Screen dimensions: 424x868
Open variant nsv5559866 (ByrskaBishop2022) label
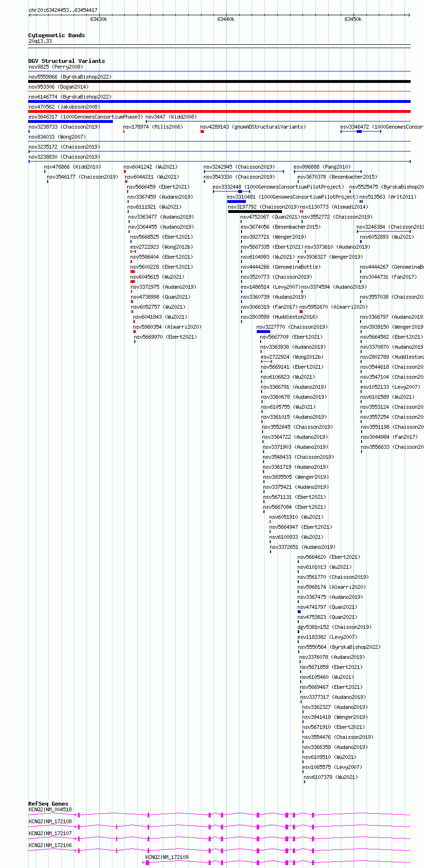[70, 77]
